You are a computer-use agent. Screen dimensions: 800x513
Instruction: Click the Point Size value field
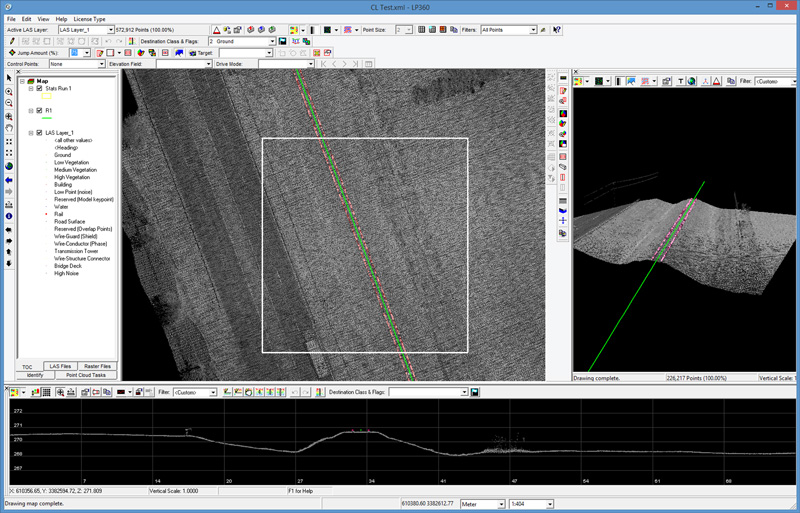400,30
